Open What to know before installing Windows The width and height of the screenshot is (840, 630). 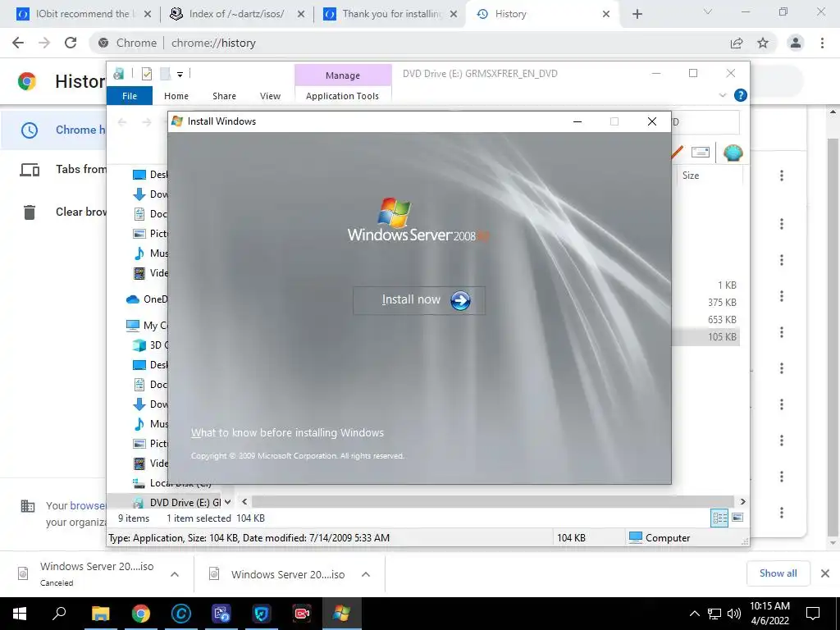click(287, 433)
